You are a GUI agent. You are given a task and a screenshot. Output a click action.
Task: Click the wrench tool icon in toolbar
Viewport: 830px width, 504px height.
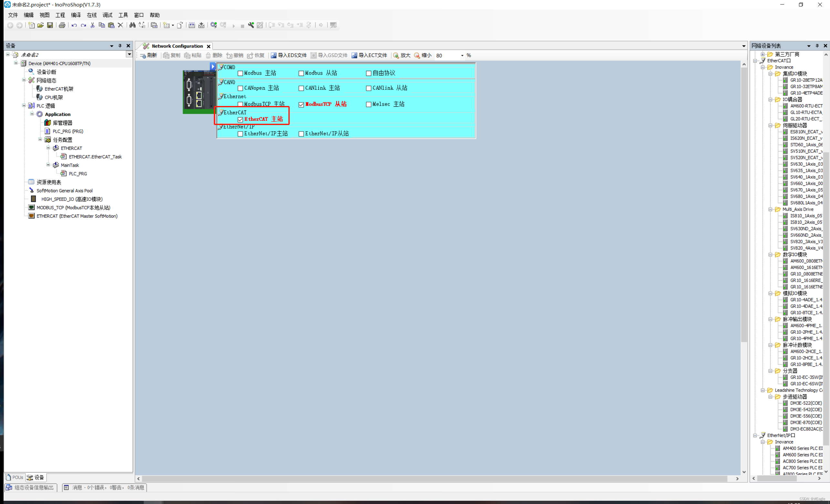[x=251, y=25]
